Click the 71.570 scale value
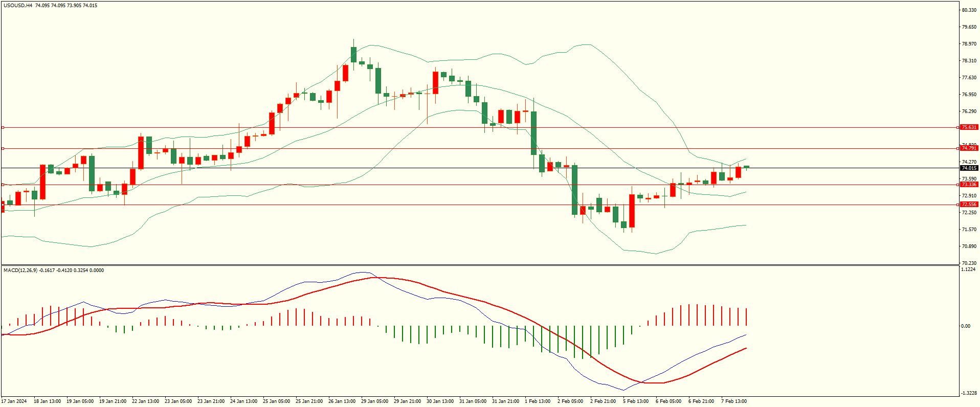 click(x=969, y=230)
